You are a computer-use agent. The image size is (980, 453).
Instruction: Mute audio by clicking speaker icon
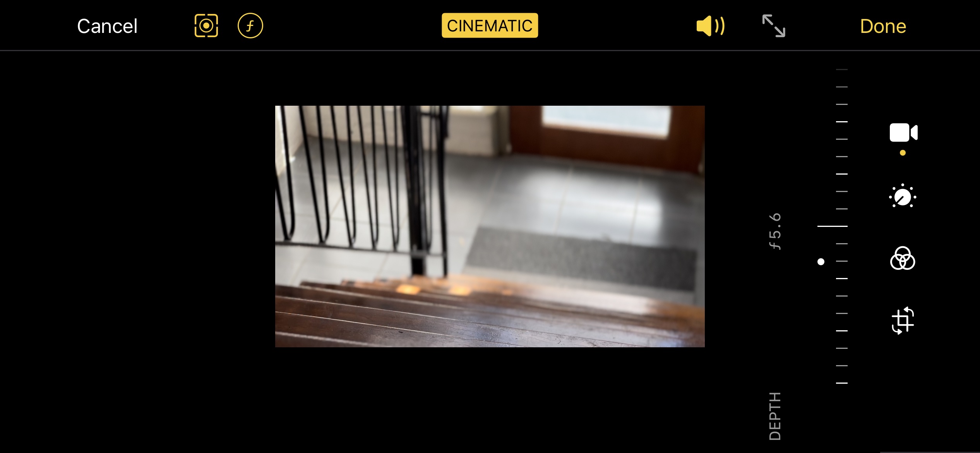click(x=710, y=26)
